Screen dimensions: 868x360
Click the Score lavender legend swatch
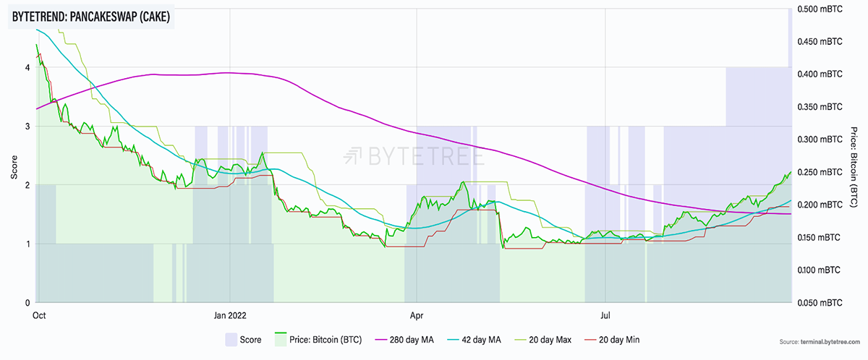pyautogui.click(x=231, y=339)
